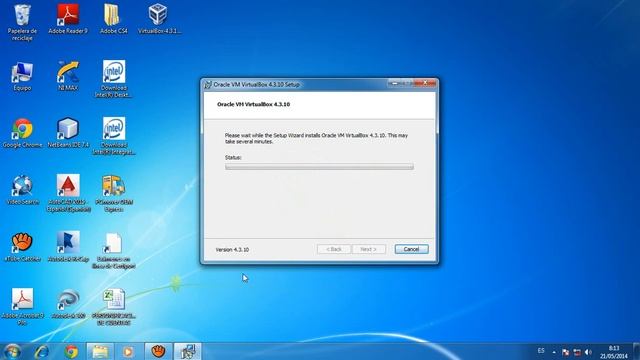Open the Adobe CS4 folder on the desktop
The width and height of the screenshot is (640, 360).
tap(113, 19)
